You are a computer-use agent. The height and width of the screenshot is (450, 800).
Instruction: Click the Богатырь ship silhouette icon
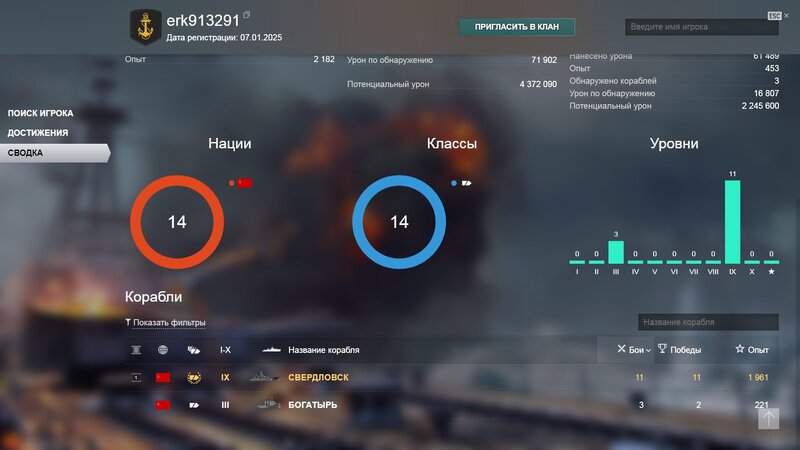pyautogui.click(x=266, y=405)
